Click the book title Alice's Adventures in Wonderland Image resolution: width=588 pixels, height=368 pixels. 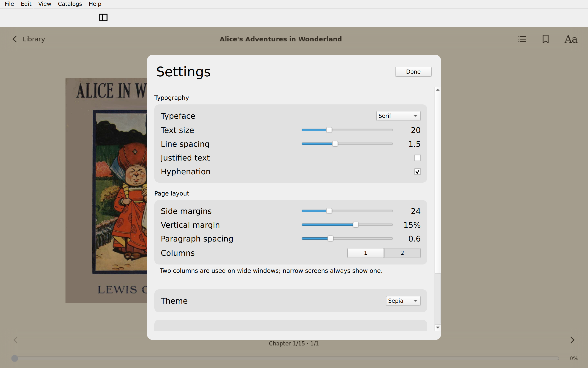[x=281, y=39]
